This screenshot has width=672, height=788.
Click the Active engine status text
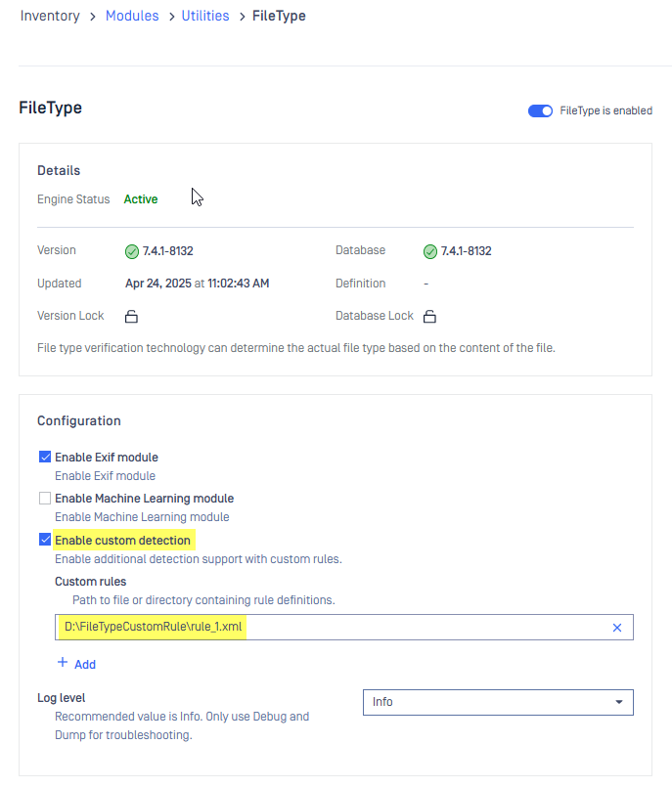click(141, 199)
